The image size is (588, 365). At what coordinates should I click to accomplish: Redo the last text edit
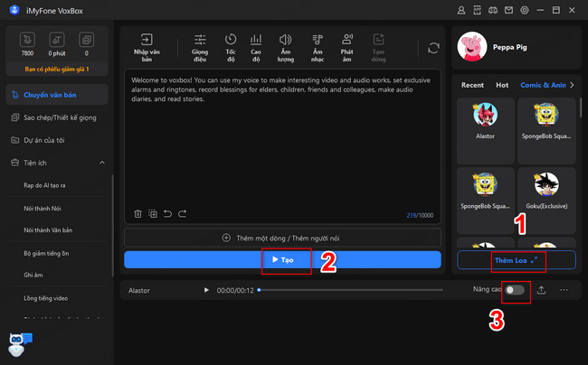(x=182, y=214)
